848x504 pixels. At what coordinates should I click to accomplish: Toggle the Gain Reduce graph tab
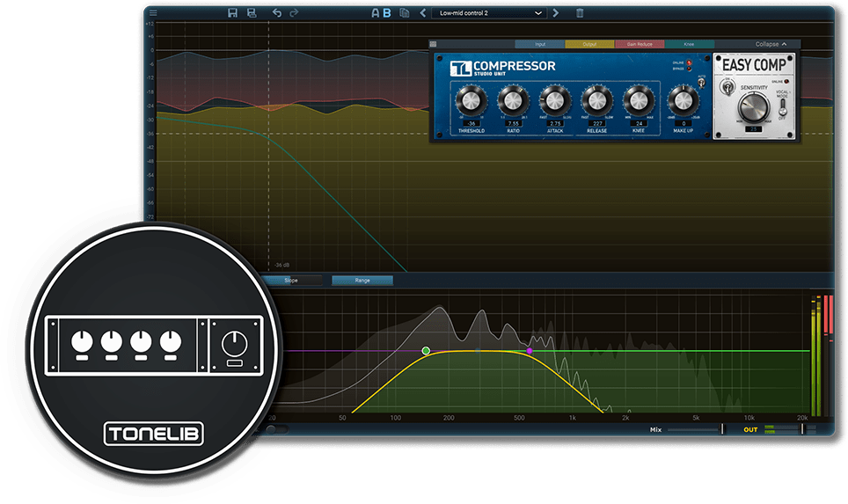pyautogui.click(x=640, y=44)
